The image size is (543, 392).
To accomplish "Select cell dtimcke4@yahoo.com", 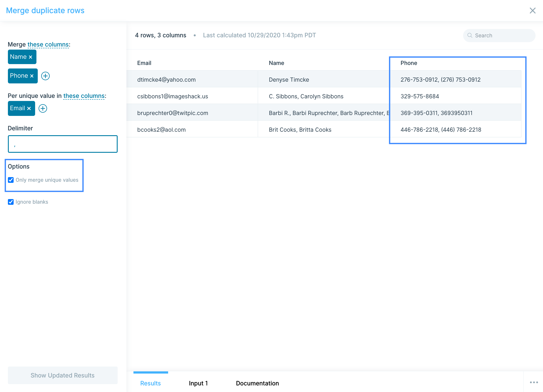I will pos(192,79).
